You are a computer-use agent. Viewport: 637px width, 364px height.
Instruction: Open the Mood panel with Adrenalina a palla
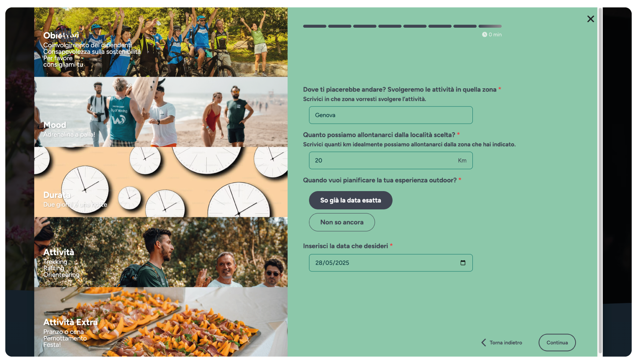(x=161, y=112)
